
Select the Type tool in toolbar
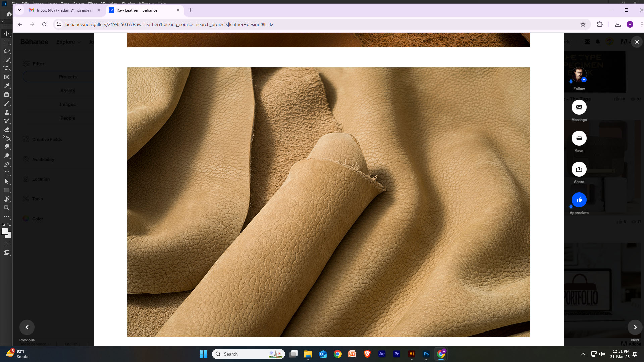(7, 173)
